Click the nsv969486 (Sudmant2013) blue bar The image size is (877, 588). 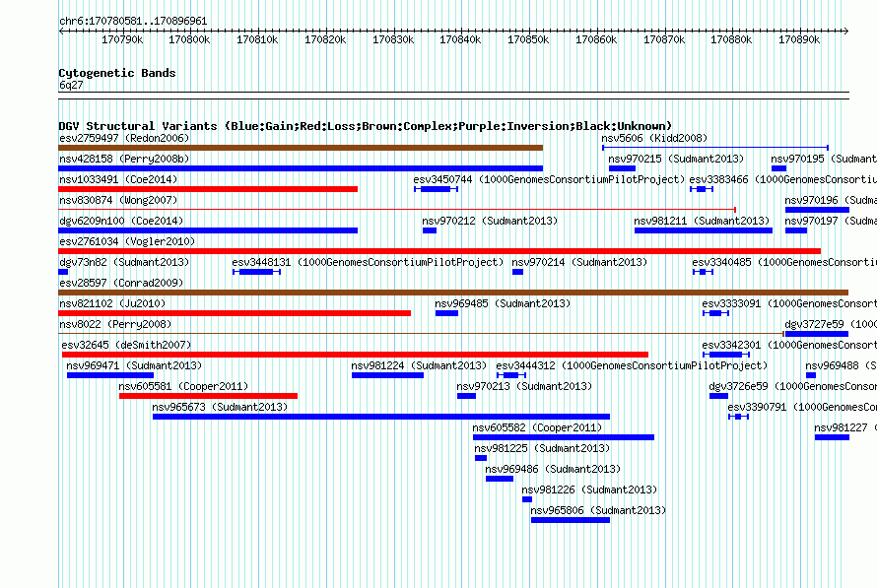500,479
